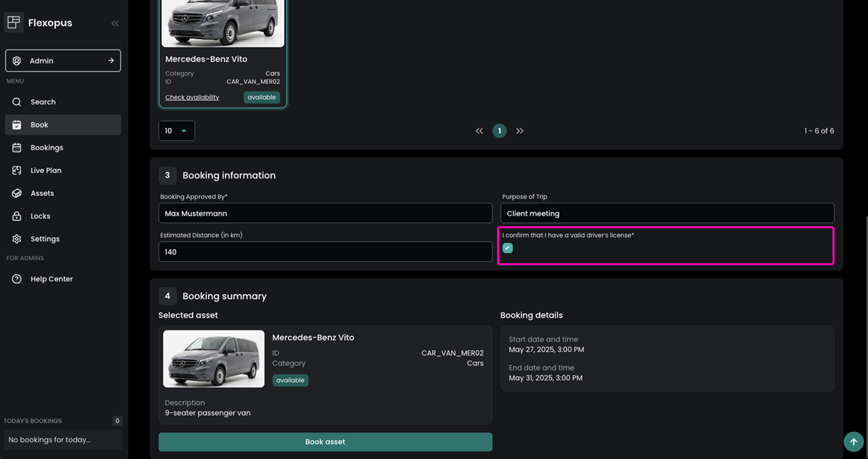Open Settings gear icon in sidebar

coord(17,239)
